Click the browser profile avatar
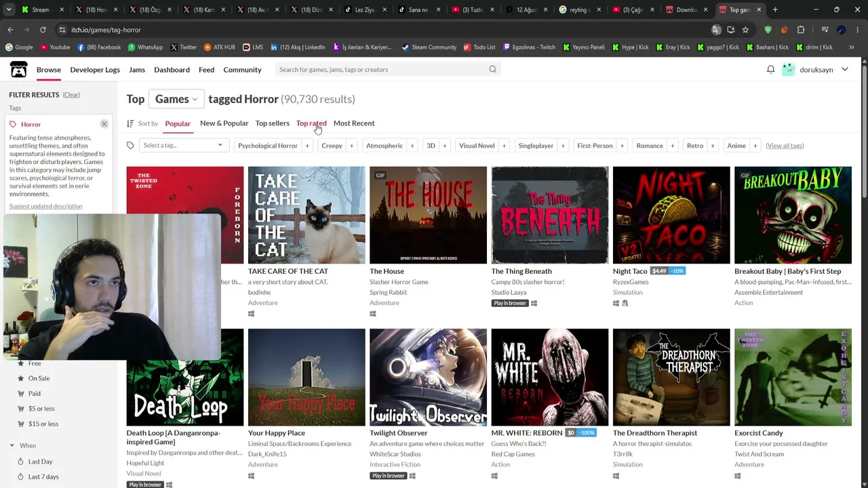This screenshot has width=868, height=488. pyautogui.click(x=841, y=30)
